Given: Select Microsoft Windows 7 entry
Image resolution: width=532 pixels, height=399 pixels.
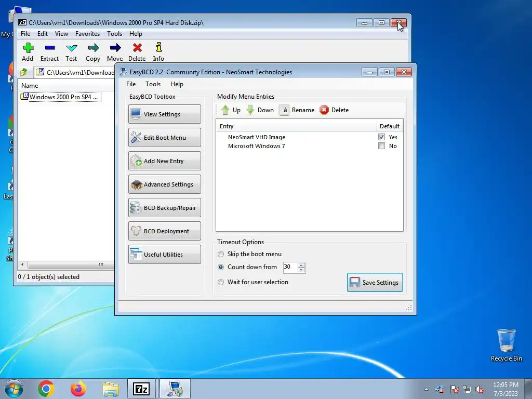Looking at the screenshot, I should click(257, 146).
